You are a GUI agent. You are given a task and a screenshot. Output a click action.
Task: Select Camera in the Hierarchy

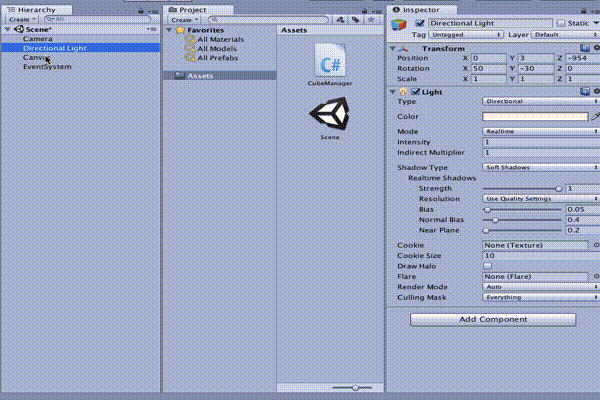(x=37, y=38)
